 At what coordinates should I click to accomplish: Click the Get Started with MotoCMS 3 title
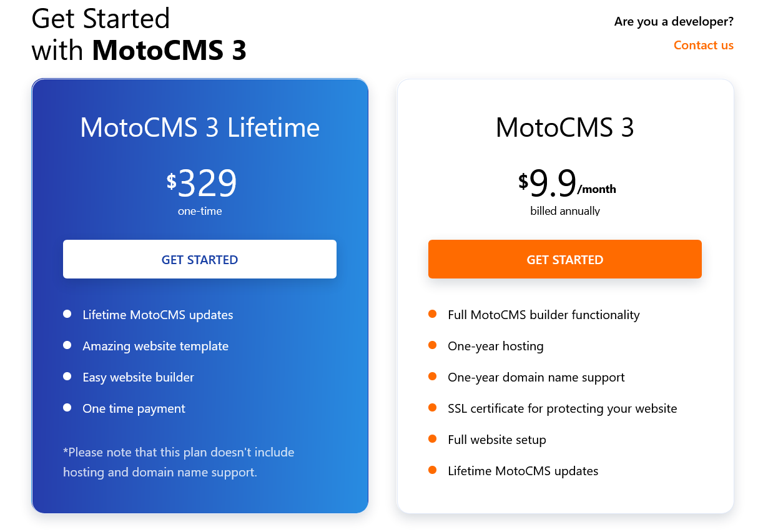139,34
